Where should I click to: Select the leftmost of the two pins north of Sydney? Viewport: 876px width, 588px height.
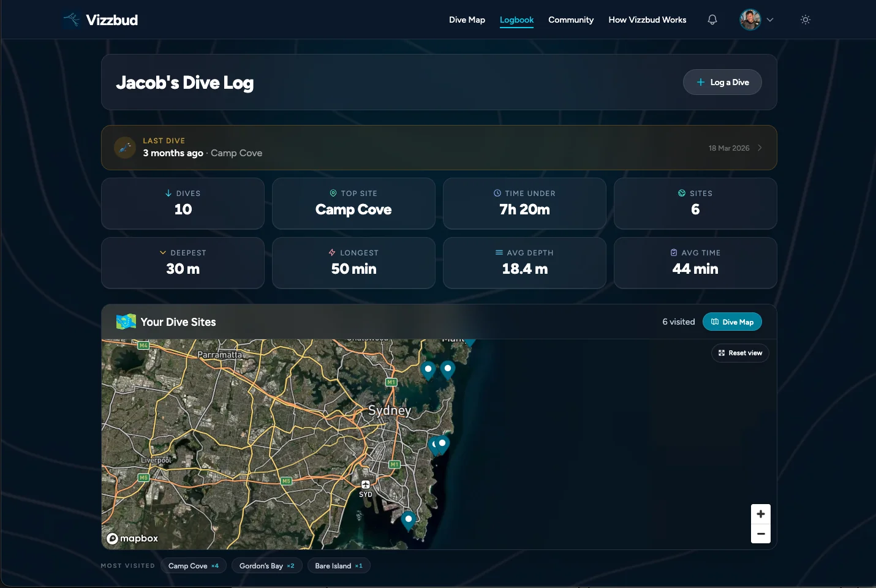[428, 371]
